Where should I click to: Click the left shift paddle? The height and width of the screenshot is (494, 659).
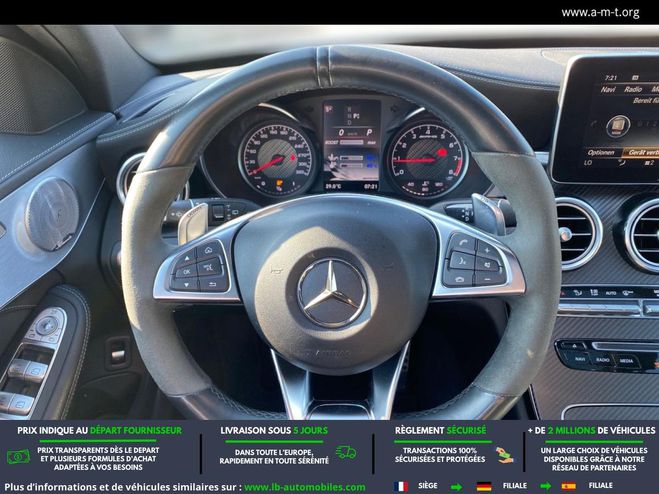tap(193, 223)
